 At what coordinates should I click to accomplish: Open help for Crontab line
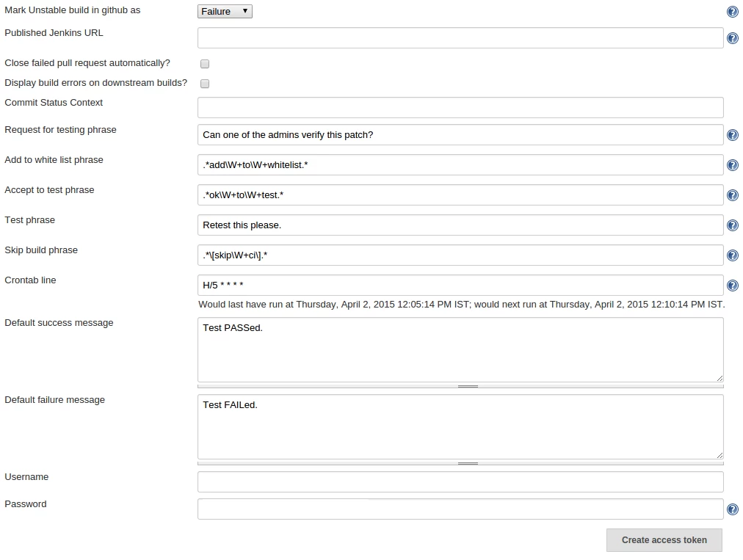point(733,286)
